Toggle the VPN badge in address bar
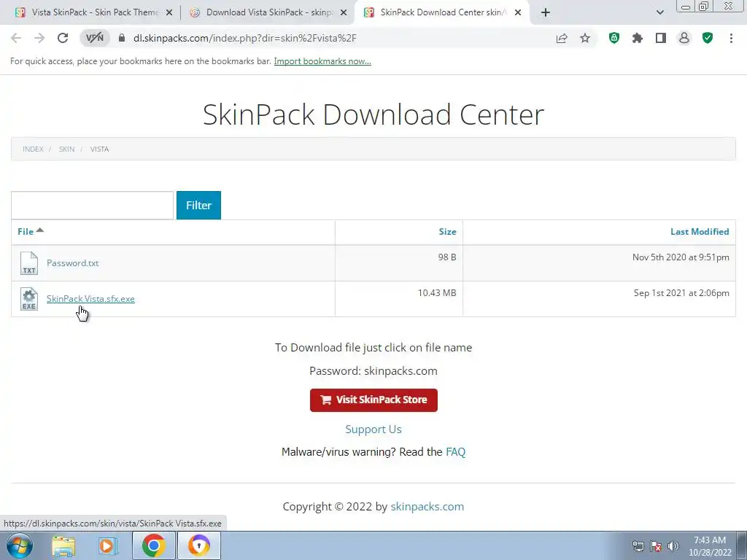The height and width of the screenshot is (560, 747). pos(95,38)
